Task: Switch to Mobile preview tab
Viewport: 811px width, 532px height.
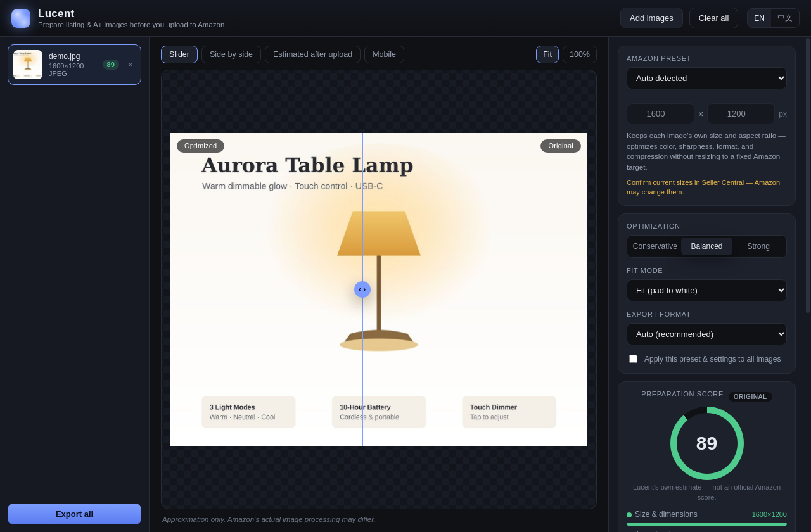Action: click(384, 54)
